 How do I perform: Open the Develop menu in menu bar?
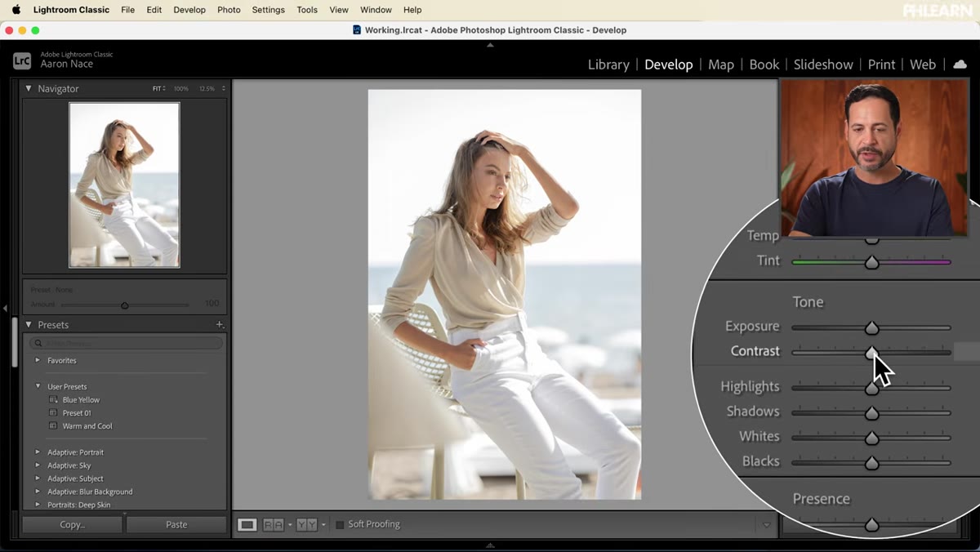pos(189,10)
